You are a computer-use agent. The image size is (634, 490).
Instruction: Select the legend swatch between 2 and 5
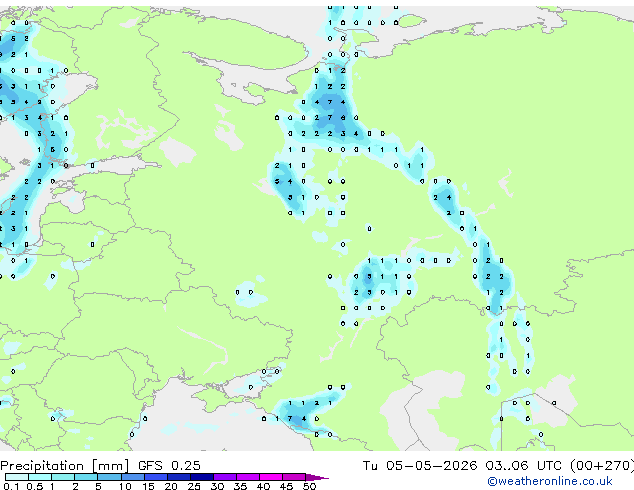click(x=86, y=477)
